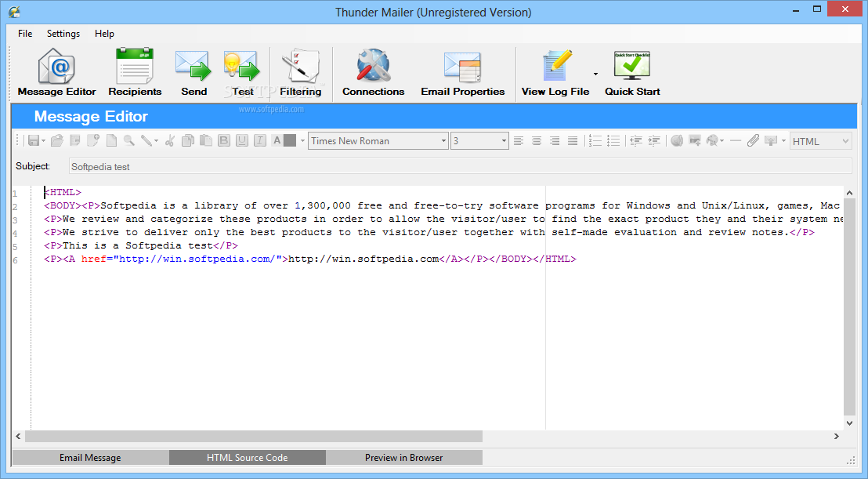This screenshot has width=868, height=479.
Task: Click the <HTML> tag on line 1
Action: (63, 192)
